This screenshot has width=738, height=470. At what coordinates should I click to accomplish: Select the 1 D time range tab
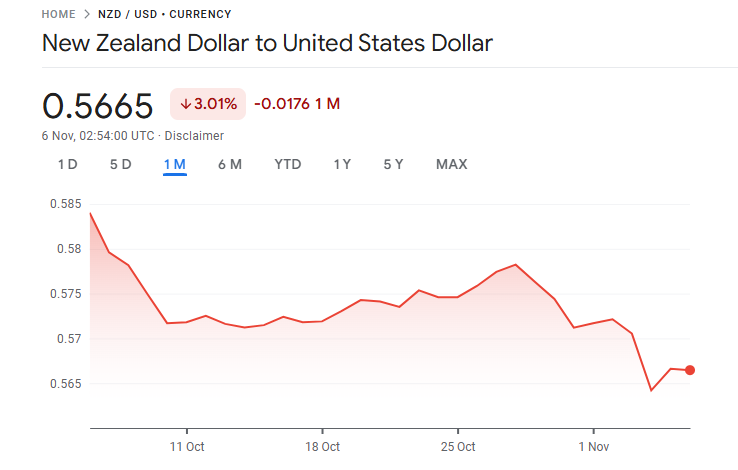(67, 164)
